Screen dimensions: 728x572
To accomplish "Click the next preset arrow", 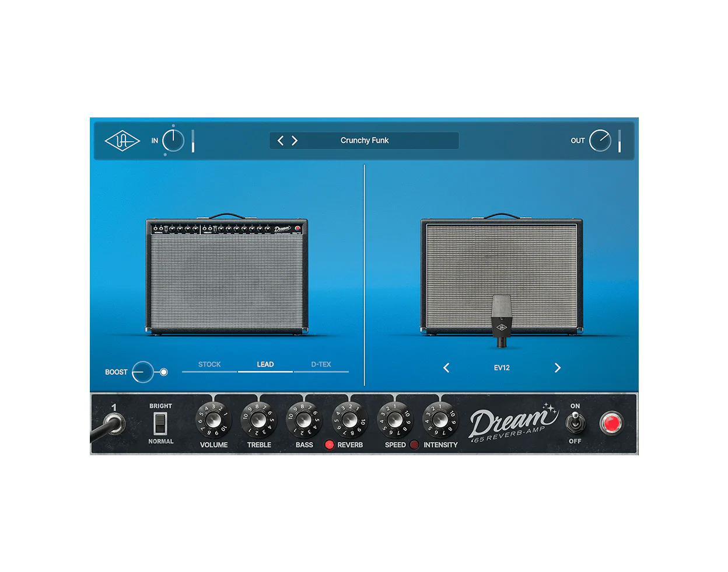I will tap(295, 140).
